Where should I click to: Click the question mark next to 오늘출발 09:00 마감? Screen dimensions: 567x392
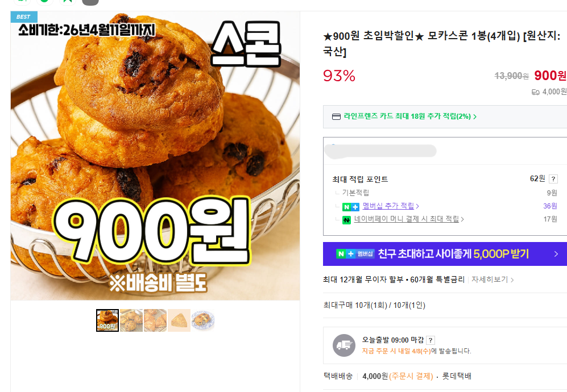431,340
